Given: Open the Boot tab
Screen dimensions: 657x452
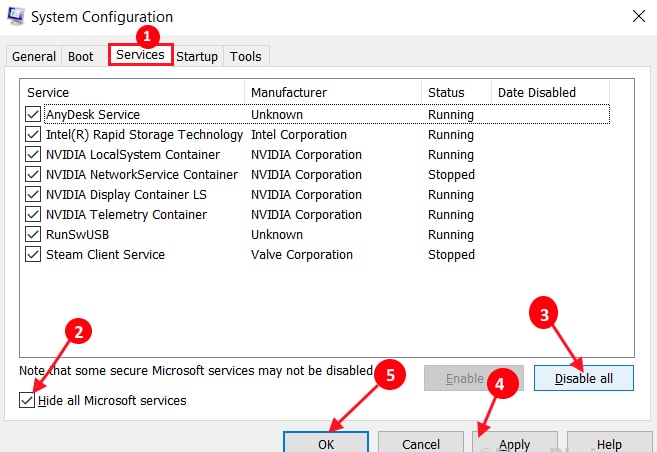Looking at the screenshot, I should pos(80,57).
